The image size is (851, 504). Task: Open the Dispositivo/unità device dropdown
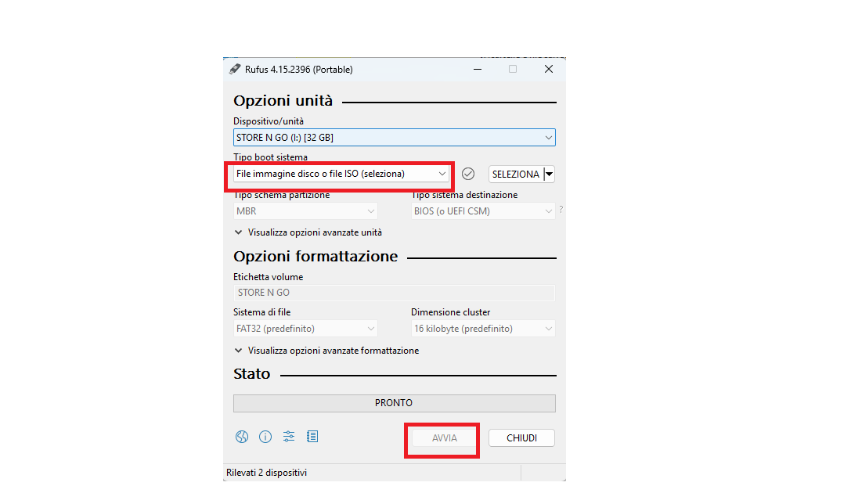394,137
